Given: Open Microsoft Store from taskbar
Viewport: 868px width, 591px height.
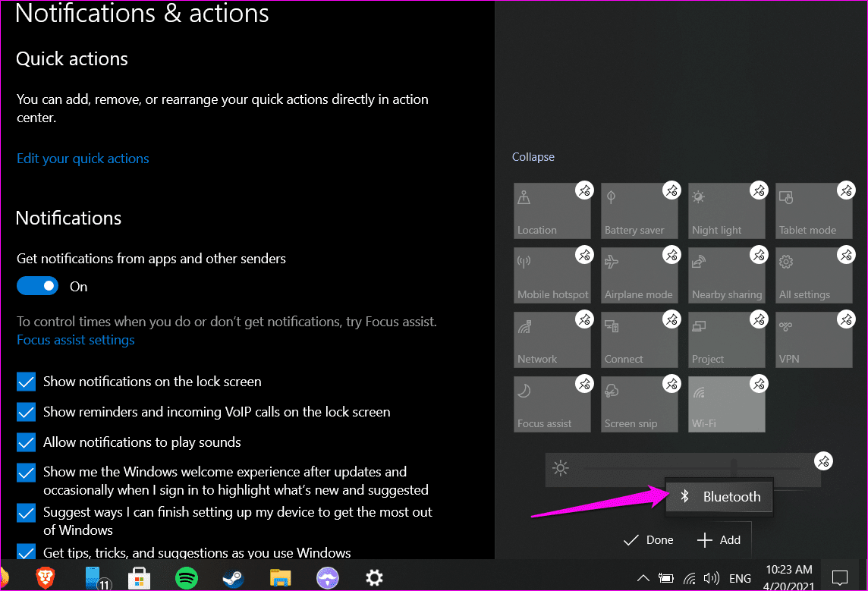Looking at the screenshot, I should (x=140, y=577).
